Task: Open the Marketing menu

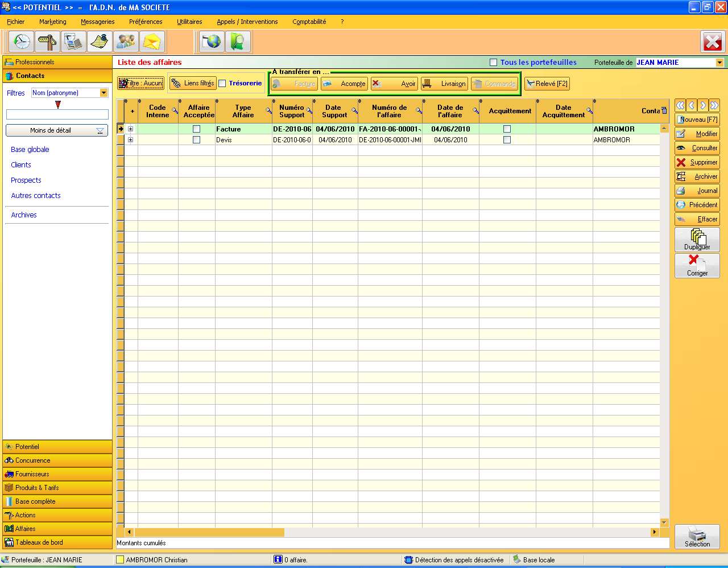Action: 53,22
